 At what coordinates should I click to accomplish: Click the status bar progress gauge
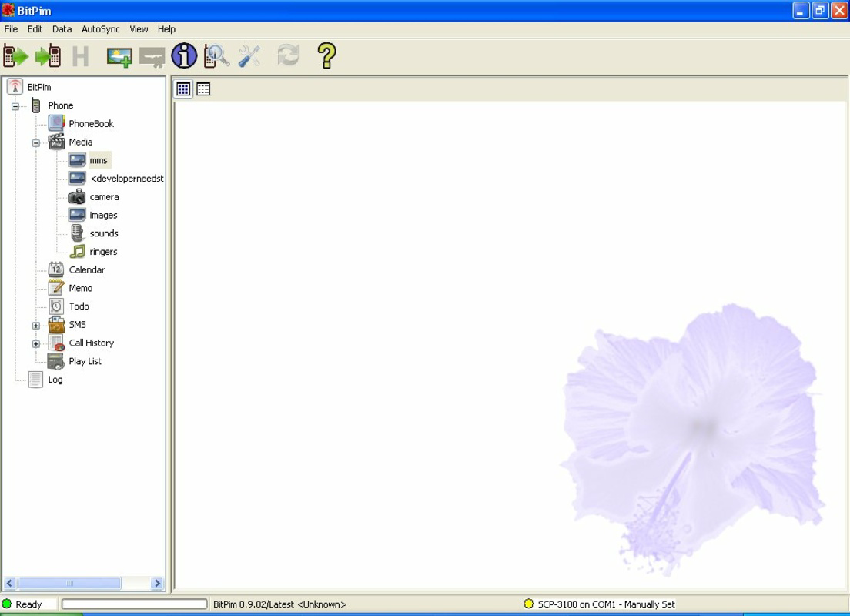click(x=135, y=604)
